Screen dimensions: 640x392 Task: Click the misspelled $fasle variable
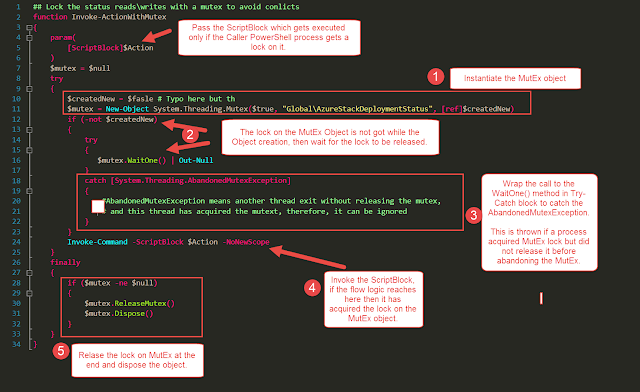[x=140, y=99]
